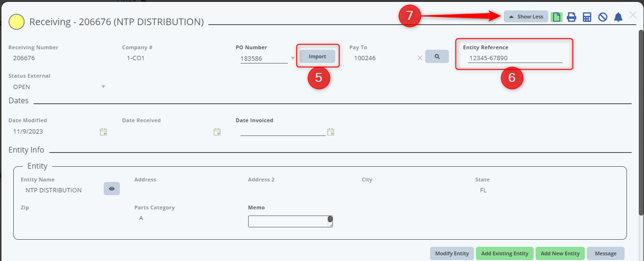Screen dimensions: 644x261
Task: Expand the PO Number dropdown arrow
Action: click(x=293, y=59)
